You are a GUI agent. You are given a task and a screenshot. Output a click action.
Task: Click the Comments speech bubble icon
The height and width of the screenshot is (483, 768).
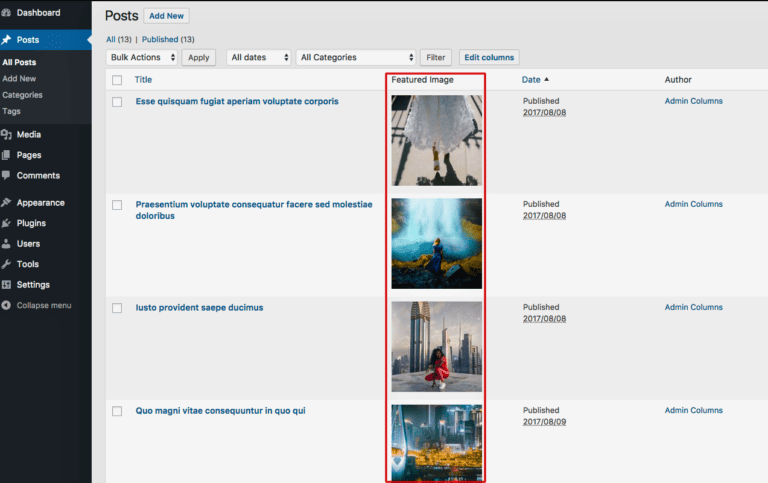[6, 175]
